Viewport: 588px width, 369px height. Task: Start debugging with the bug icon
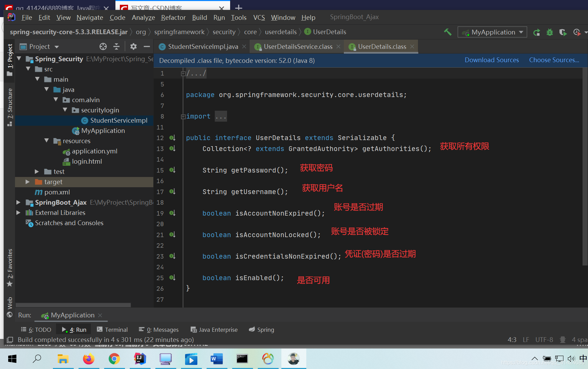550,32
